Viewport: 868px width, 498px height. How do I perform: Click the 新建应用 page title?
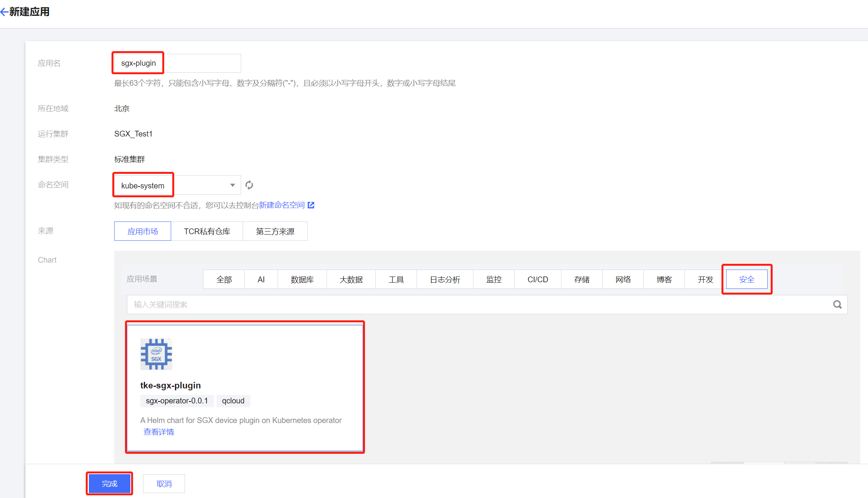[29, 12]
